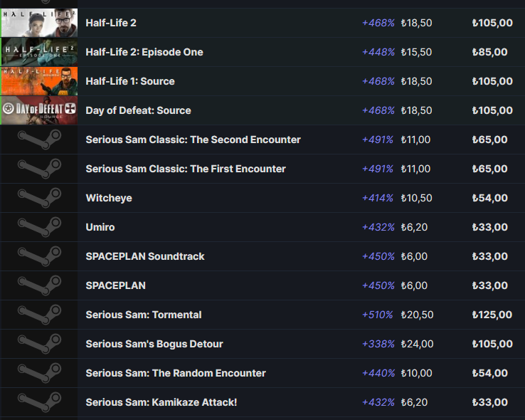Open Serious Sam: The Random Encounter title
This screenshot has height=420, width=525.
pyautogui.click(x=176, y=373)
